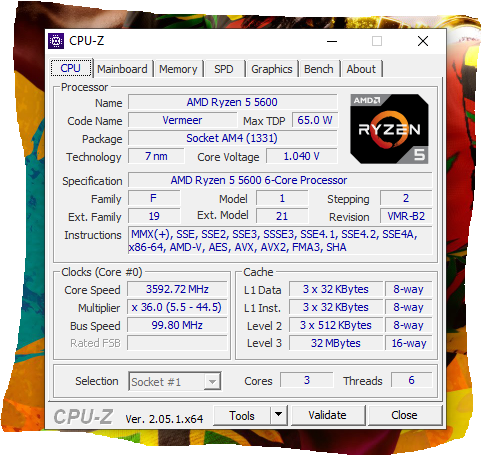Click the Multiplier value x 36.0 (5.5 - 44.5)
The height and width of the screenshot is (456, 482).
coord(177,307)
